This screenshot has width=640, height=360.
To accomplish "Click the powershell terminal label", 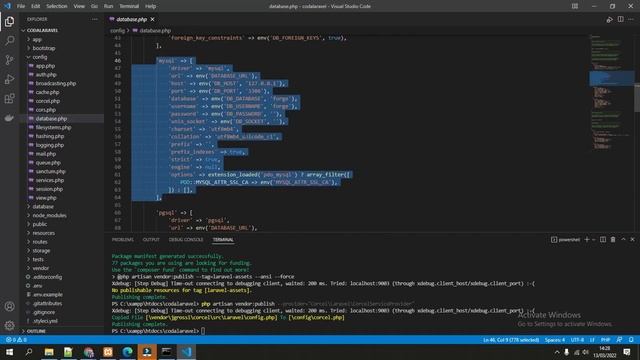I will click(565, 240).
